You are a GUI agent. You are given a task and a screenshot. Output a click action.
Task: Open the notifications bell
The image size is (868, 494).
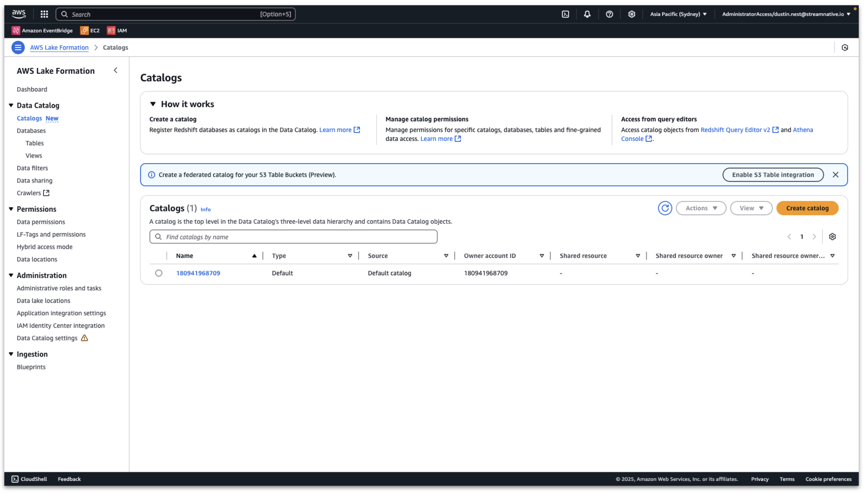587,14
